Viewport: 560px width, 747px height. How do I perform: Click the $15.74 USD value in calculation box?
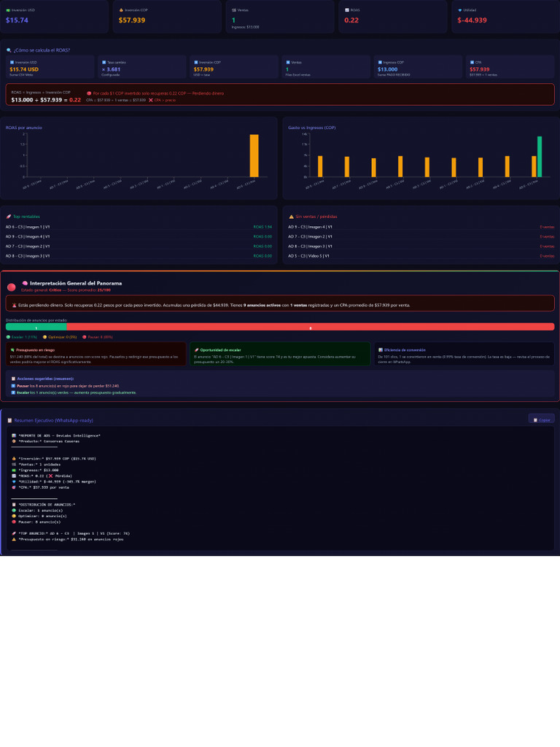click(x=24, y=69)
